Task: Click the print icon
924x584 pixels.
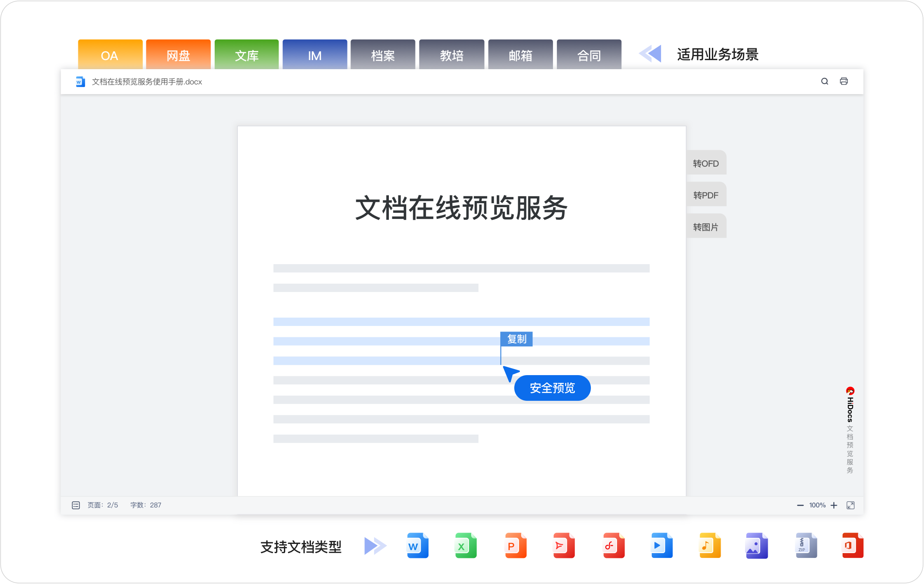Action: (x=844, y=81)
